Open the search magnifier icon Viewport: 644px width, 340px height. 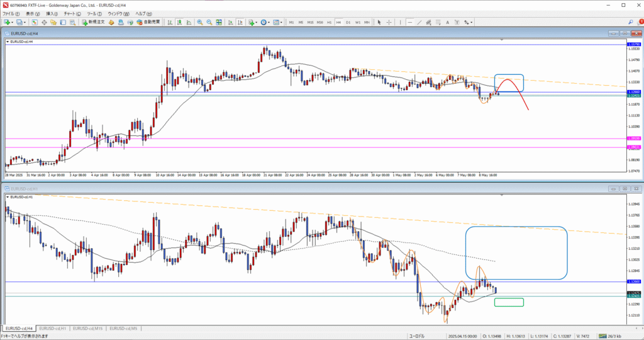click(630, 22)
